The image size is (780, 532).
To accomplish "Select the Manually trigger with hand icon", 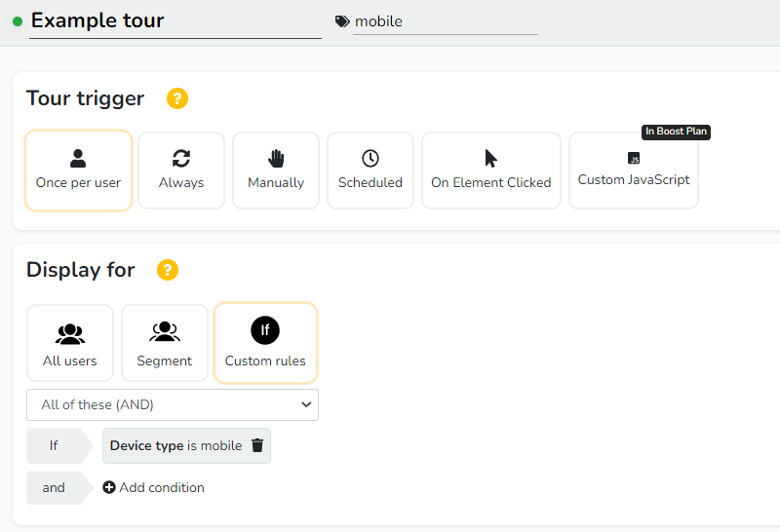I will click(x=276, y=171).
